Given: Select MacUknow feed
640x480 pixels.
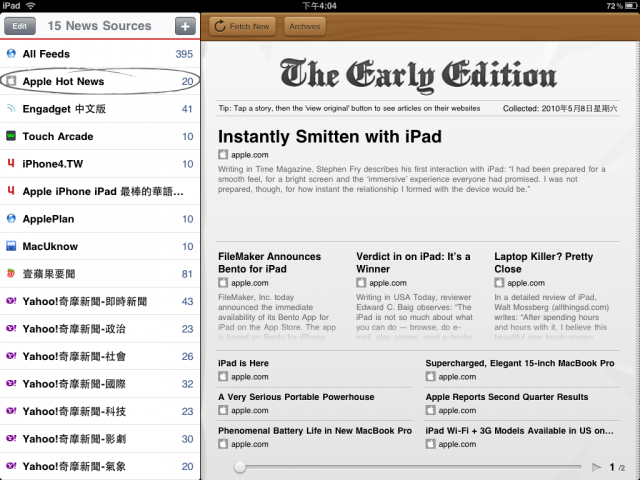Looking at the screenshot, I should click(x=100, y=246).
